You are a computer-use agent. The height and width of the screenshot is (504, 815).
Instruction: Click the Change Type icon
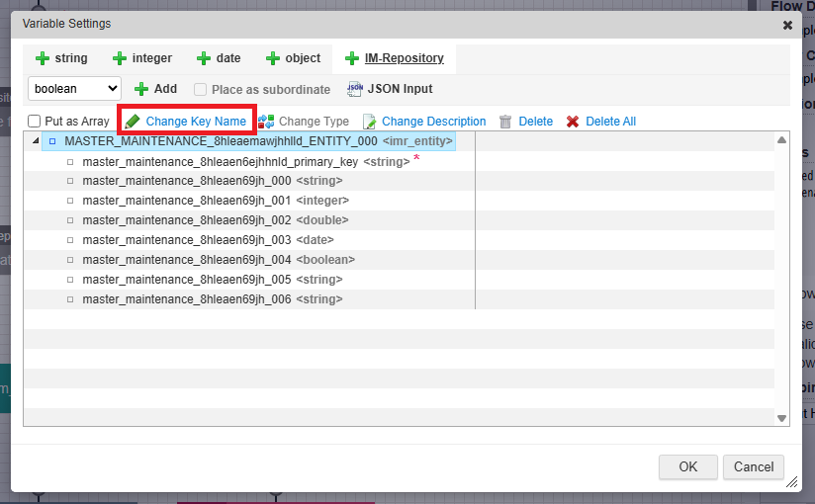click(266, 122)
